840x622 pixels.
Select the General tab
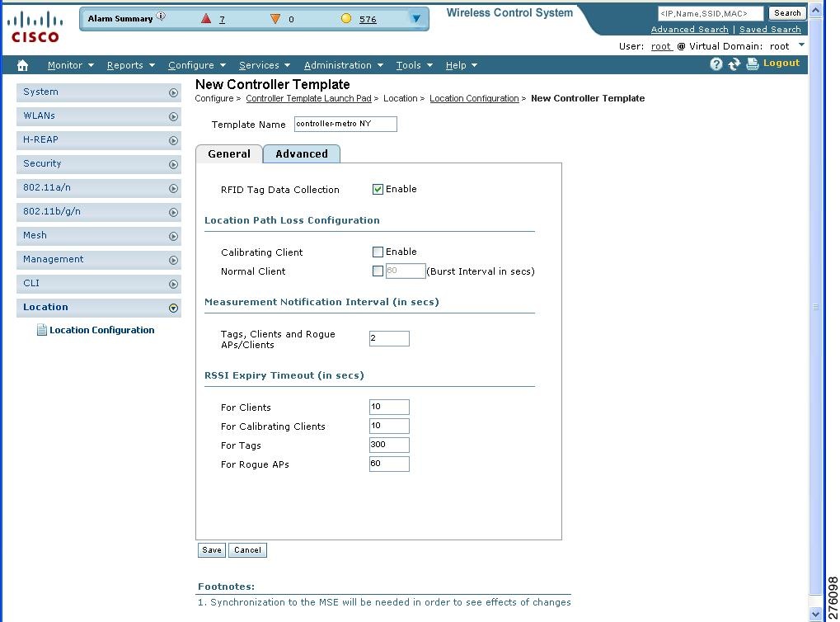coord(228,154)
